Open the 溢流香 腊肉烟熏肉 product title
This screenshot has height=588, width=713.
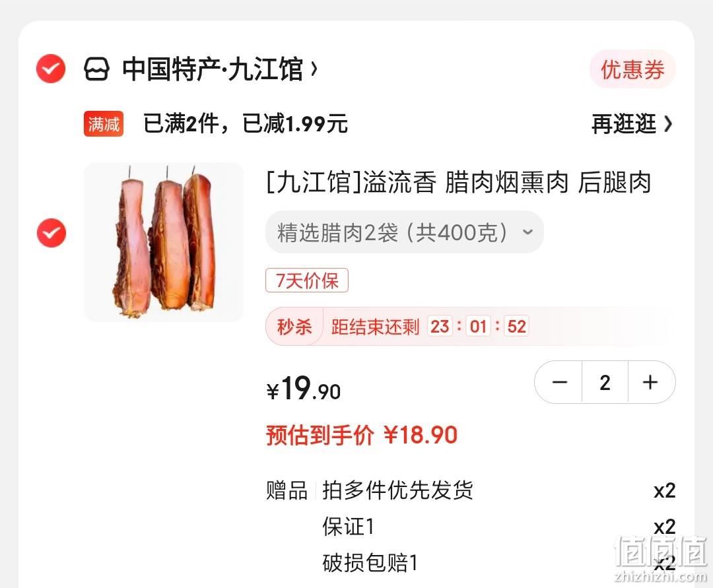click(459, 183)
